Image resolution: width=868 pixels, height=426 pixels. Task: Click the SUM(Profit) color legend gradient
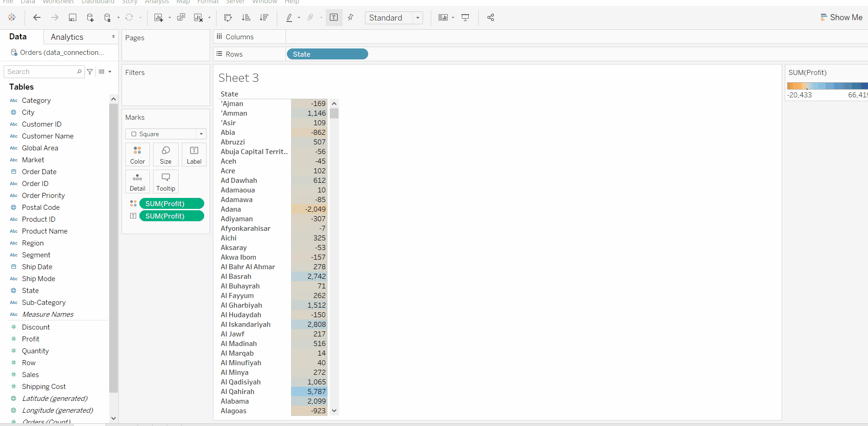(827, 86)
